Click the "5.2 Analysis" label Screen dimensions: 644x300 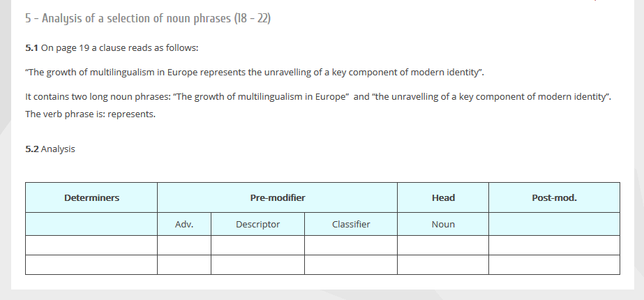pos(50,149)
